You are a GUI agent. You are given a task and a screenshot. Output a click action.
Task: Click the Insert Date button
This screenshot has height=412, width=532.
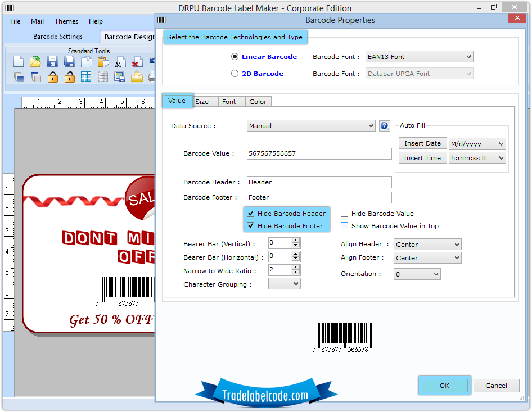422,143
